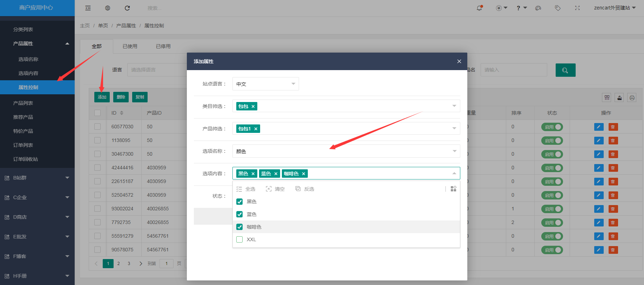Remove the 咖啡色 tag from 选项内容
The width and height of the screenshot is (644, 285).
(x=304, y=174)
